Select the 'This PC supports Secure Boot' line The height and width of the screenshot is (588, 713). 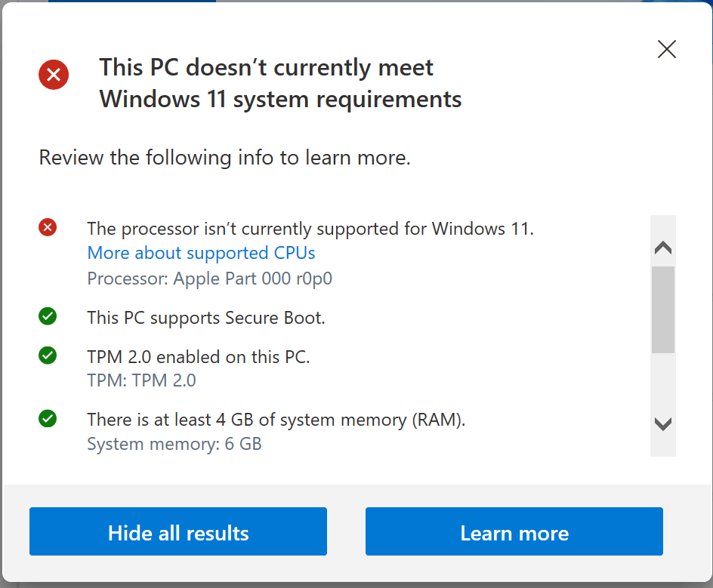click(205, 318)
